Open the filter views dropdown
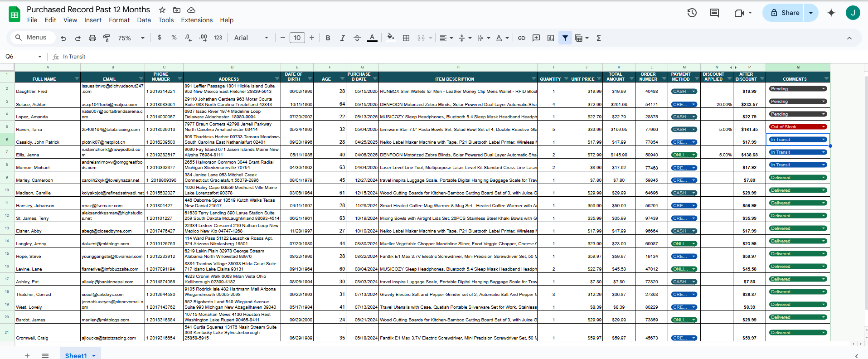868x359 pixels. click(x=582, y=38)
